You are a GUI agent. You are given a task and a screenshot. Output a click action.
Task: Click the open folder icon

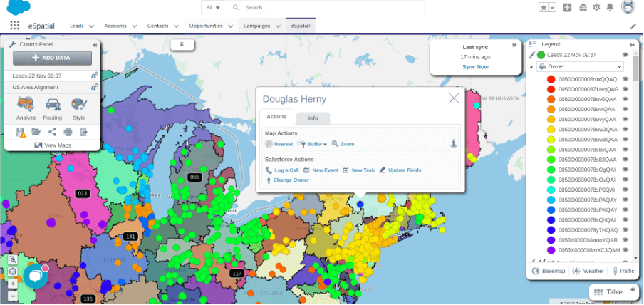36,132
